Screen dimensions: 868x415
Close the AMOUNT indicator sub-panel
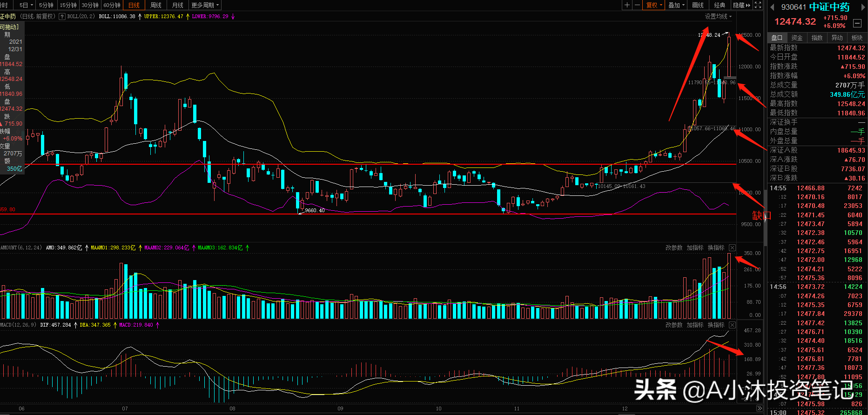[x=732, y=248]
